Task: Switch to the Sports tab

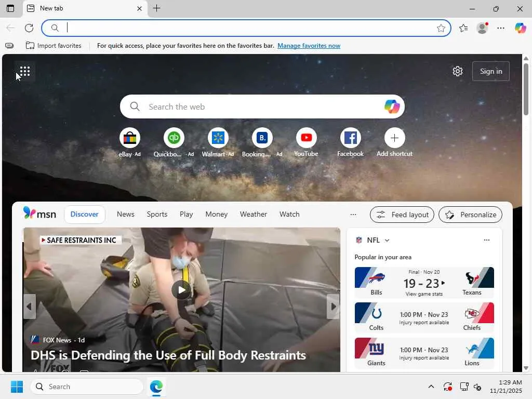Action: [157, 215]
